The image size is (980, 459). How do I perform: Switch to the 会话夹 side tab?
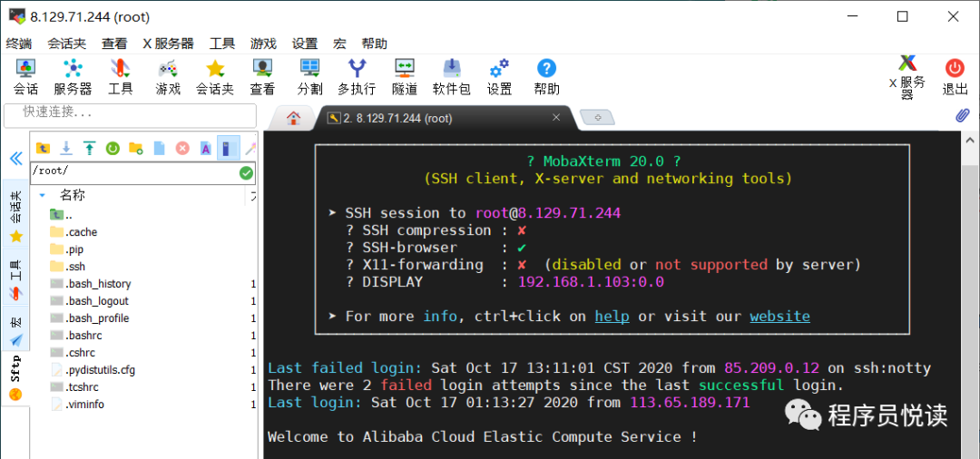[16, 213]
